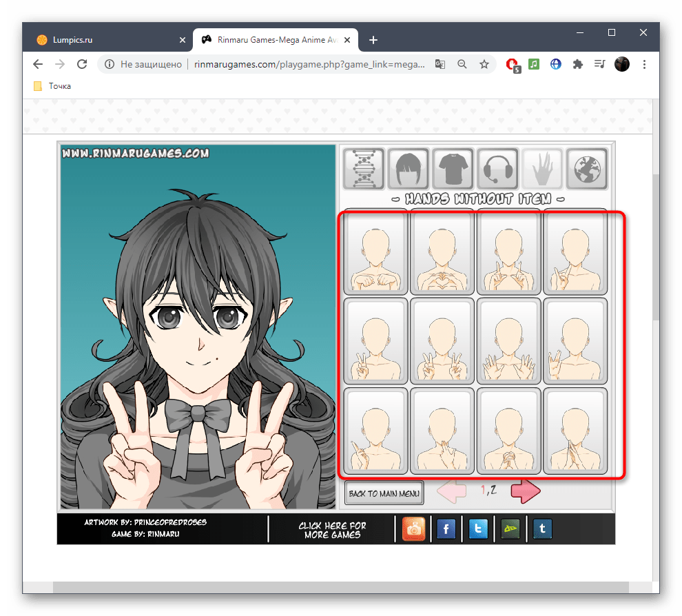Open the DNA genetics category

click(x=364, y=168)
